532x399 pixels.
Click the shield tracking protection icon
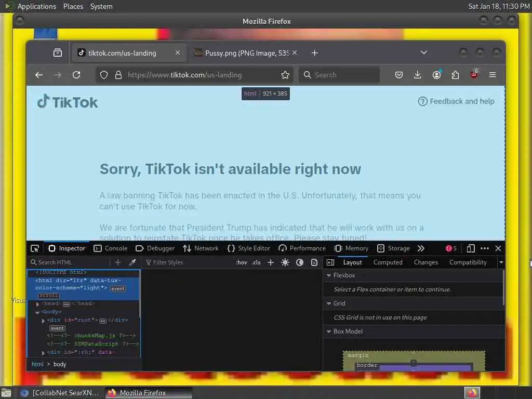pyautogui.click(x=104, y=75)
